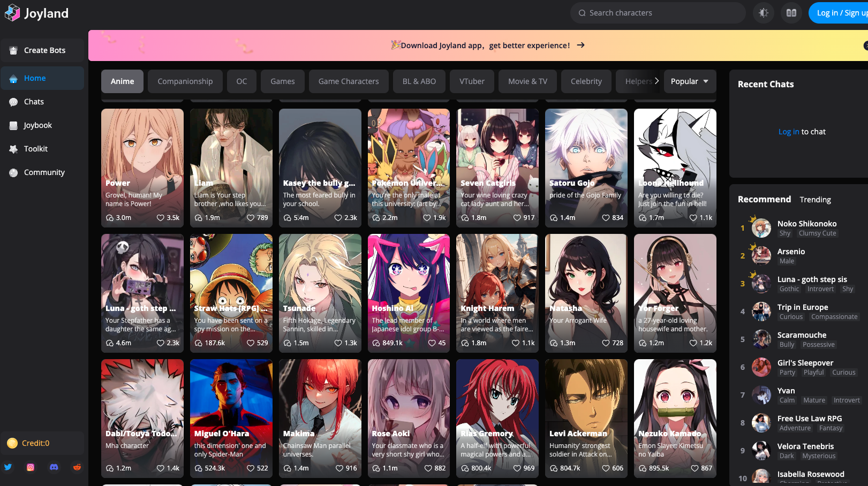
Task: Open Chats from the sidebar
Action: (42, 102)
